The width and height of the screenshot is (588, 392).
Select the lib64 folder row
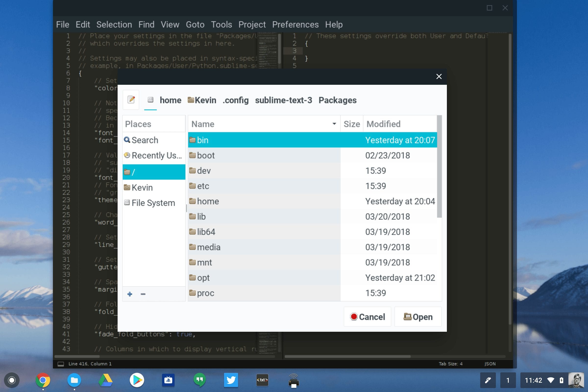click(313, 232)
